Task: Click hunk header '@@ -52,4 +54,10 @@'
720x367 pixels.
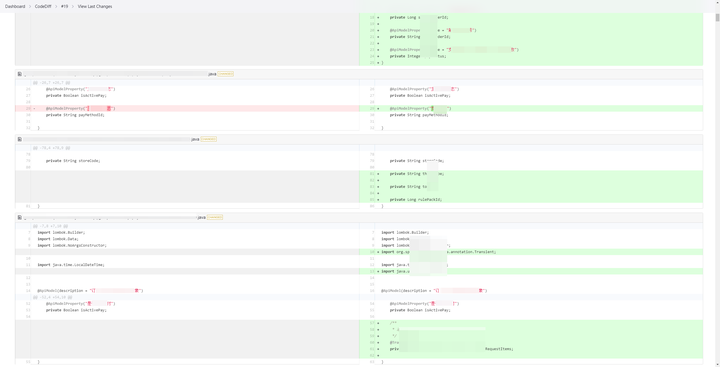Action: click(x=52, y=297)
